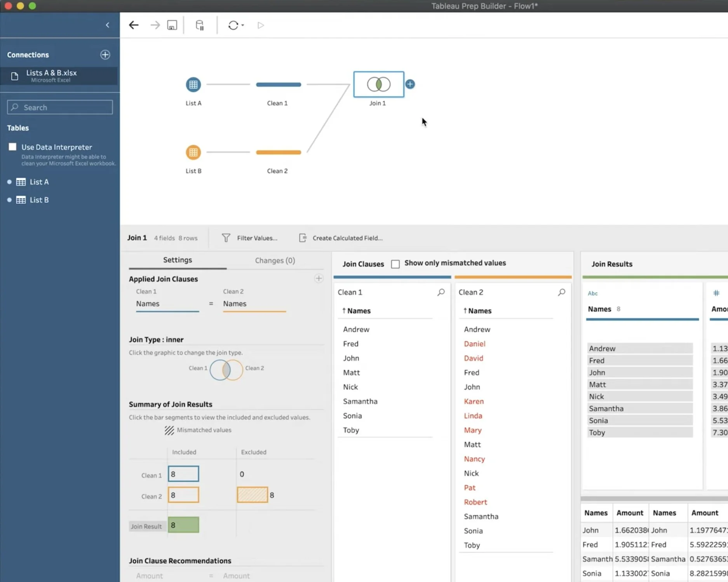Select the List B input step icon
This screenshot has height=582, width=728.
tap(193, 152)
